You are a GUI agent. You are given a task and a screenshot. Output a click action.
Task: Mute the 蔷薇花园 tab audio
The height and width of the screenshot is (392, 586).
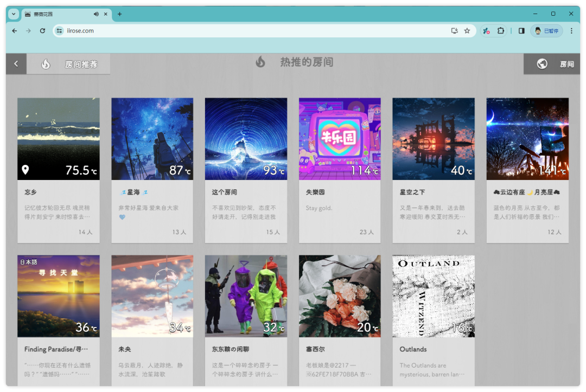[96, 14]
